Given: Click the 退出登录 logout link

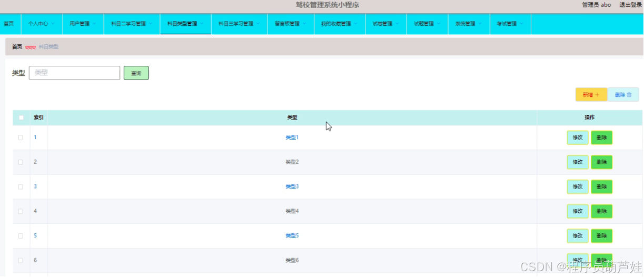Looking at the screenshot, I should pos(630,5).
